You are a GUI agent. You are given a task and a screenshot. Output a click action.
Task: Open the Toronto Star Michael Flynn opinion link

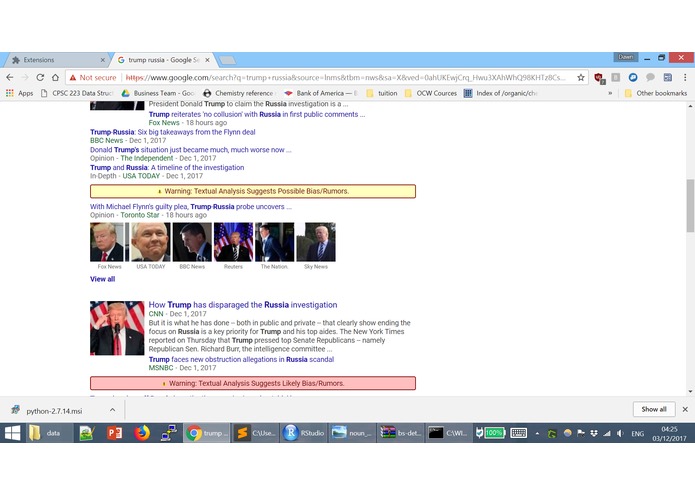pyautogui.click(x=191, y=206)
